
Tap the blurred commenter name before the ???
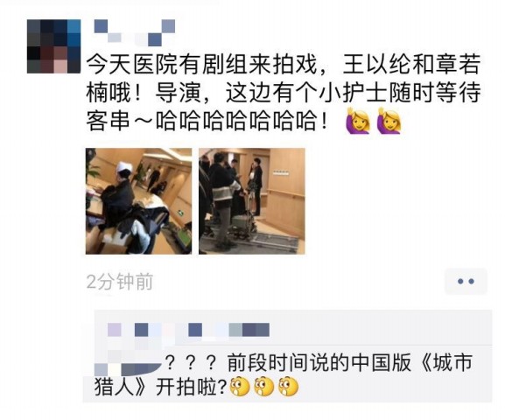point(128,362)
